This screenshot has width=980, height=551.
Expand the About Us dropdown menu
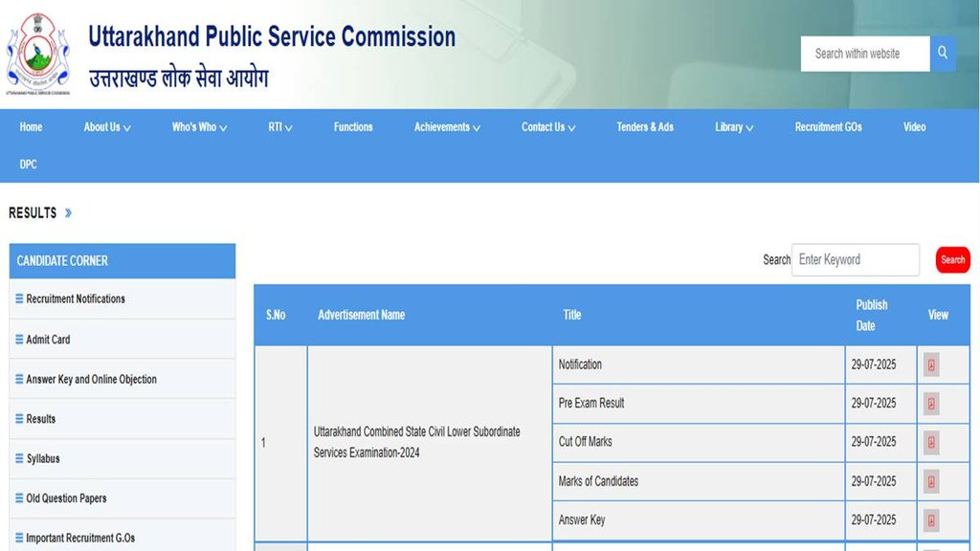click(x=107, y=127)
